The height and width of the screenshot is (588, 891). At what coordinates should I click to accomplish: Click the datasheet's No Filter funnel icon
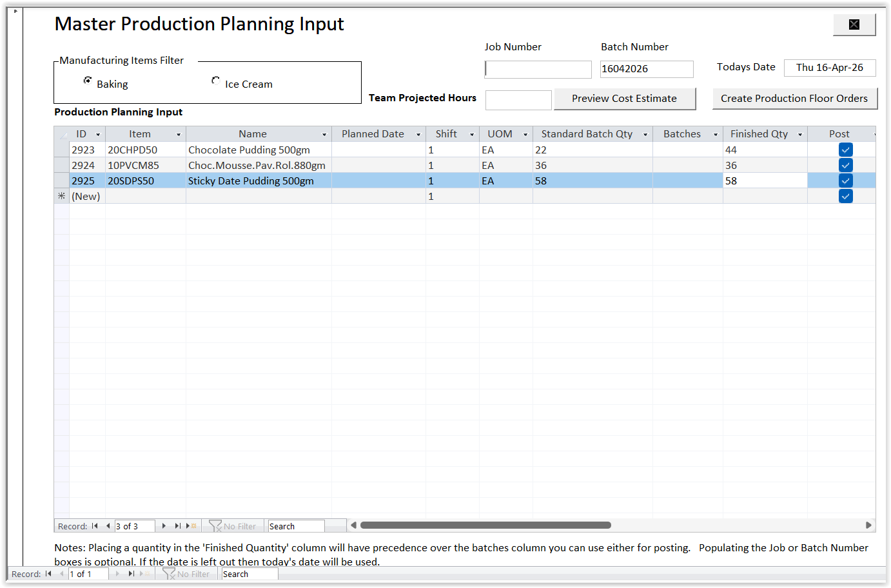tap(215, 526)
